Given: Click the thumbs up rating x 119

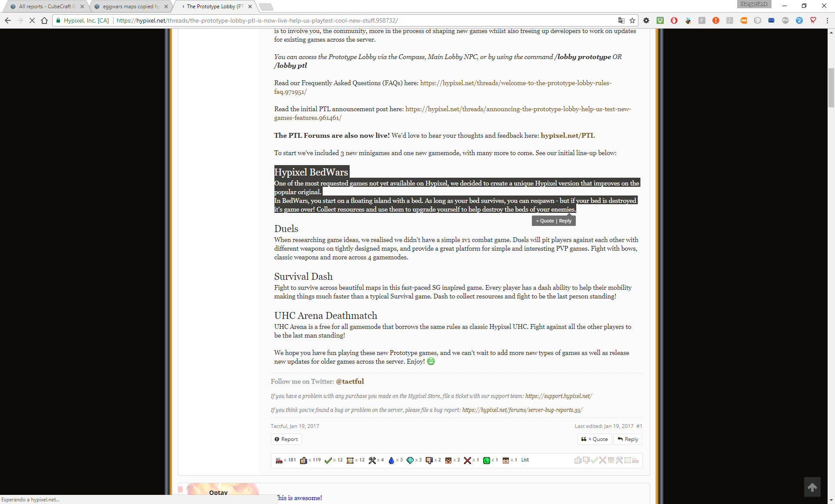Looking at the screenshot, I should coord(304,460).
